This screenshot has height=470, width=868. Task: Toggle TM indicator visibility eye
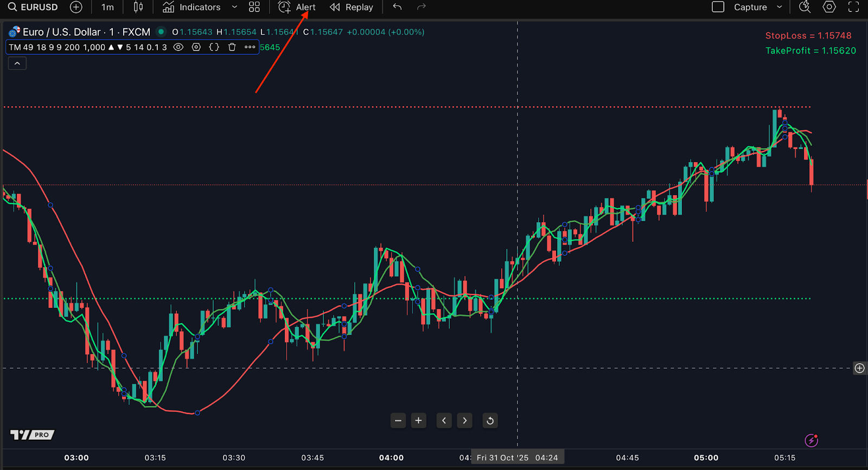[178, 47]
